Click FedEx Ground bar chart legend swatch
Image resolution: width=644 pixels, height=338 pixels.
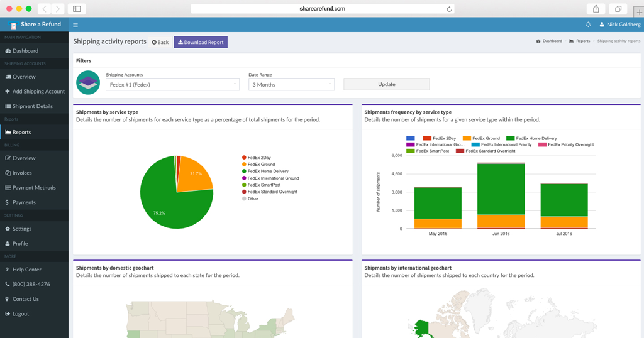click(467, 139)
